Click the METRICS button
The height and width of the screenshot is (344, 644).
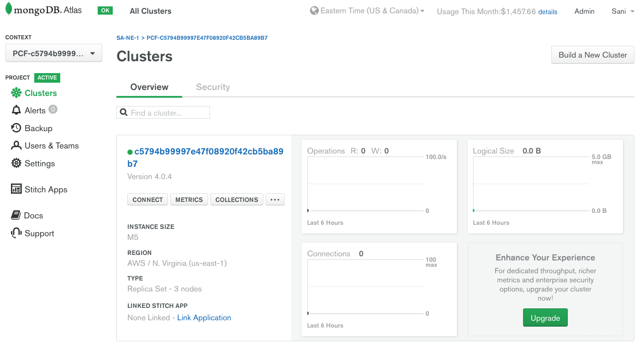(189, 200)
